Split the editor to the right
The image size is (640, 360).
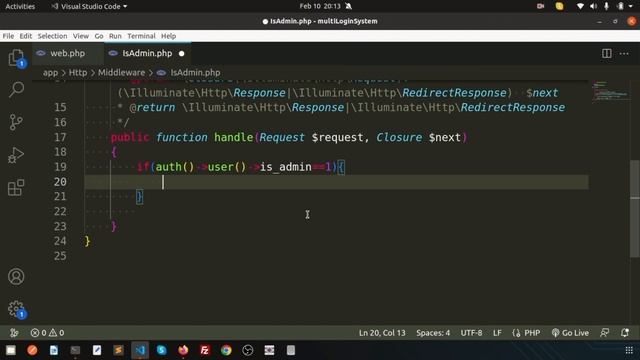coord(607,53)
